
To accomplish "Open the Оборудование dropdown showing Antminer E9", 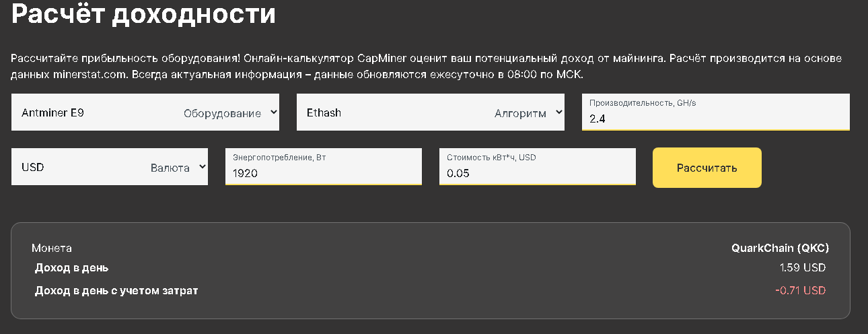I will (145, 112).
